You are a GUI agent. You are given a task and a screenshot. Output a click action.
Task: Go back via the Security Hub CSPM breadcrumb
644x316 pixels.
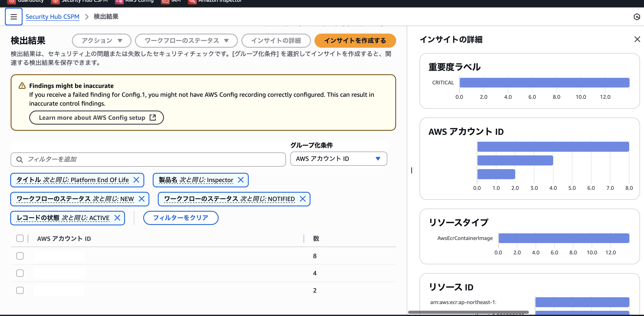pyautogui.click(x=52, y=17)
